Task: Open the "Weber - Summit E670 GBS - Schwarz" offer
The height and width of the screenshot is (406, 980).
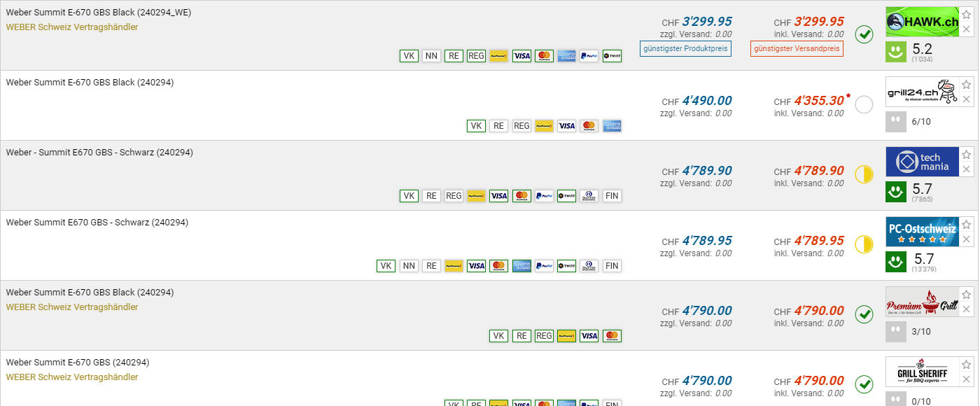Action: coord(99,153)
